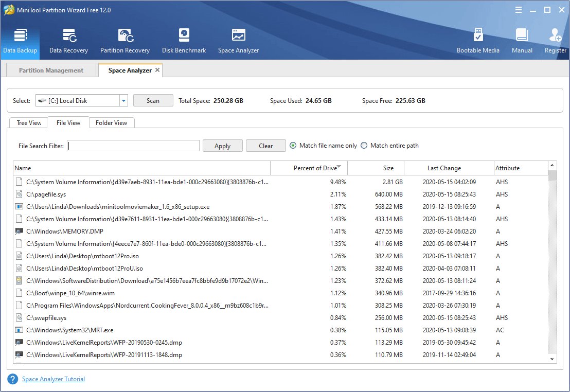Select Match file name only option
The image size is (570, 392).
click(x=293, y=146)
